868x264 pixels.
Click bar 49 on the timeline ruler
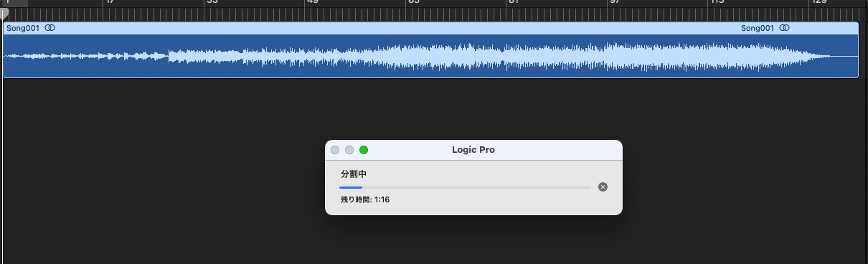pyautogui.click(x=313, y=3)
